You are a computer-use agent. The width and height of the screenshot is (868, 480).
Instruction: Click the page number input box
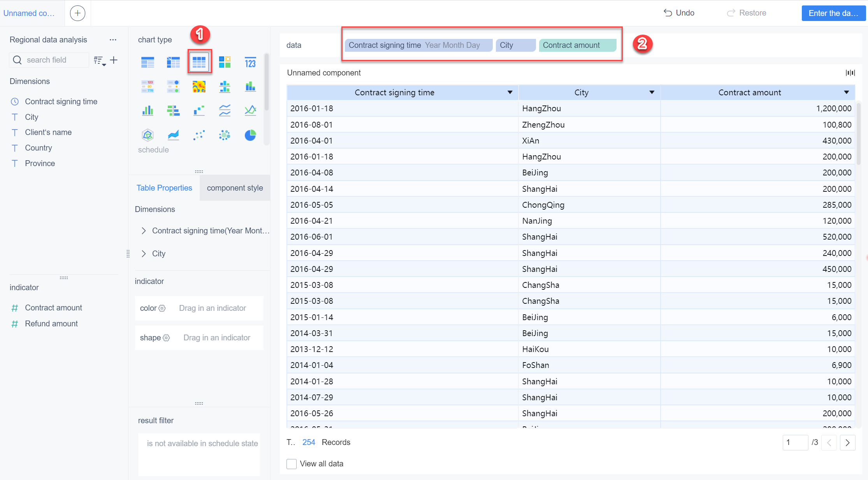pos(795,443)
